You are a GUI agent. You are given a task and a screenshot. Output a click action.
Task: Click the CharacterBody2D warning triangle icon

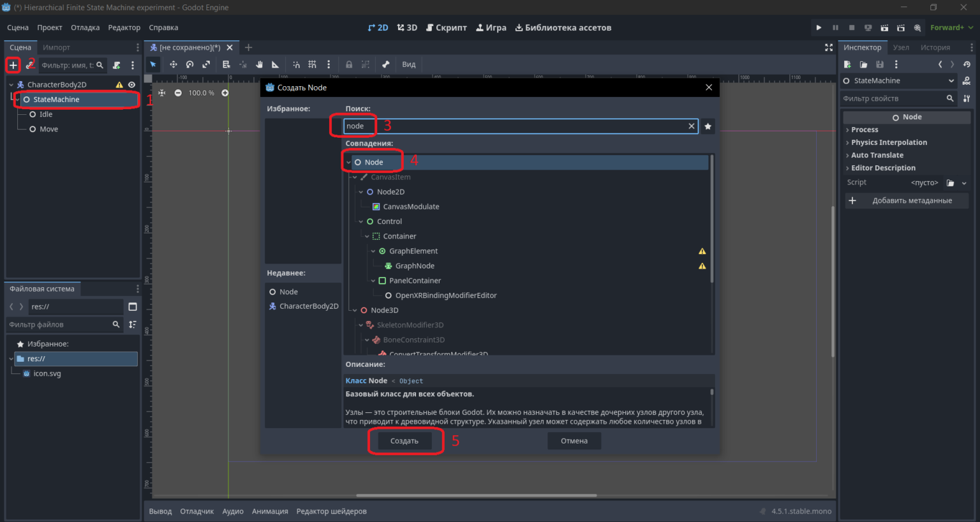[119, 84]
